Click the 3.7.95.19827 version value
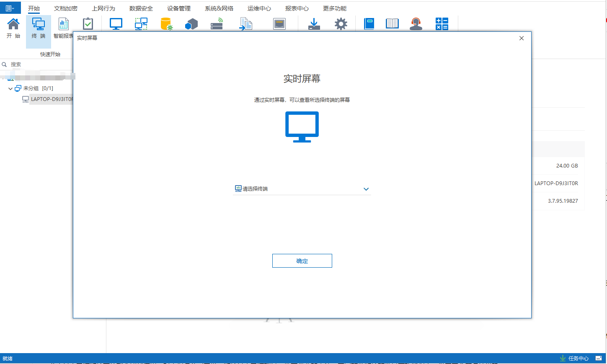This screenshot has height=364, width=607. 563,201
